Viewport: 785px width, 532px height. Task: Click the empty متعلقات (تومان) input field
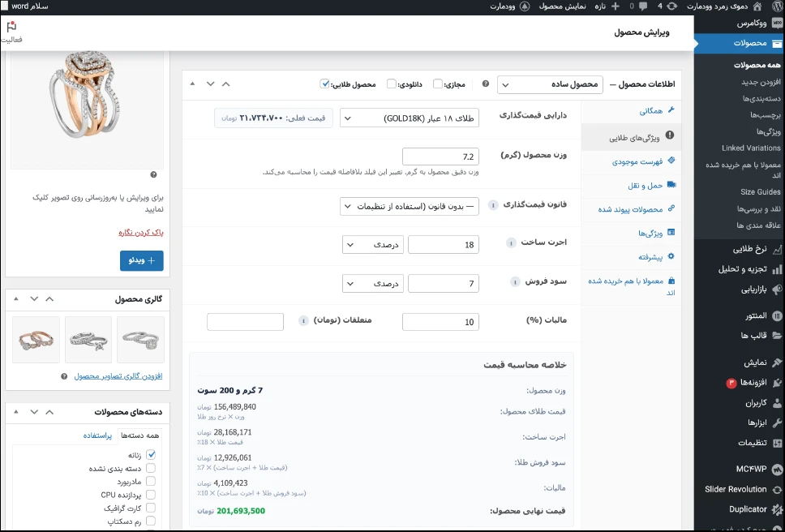click(245, 322)
